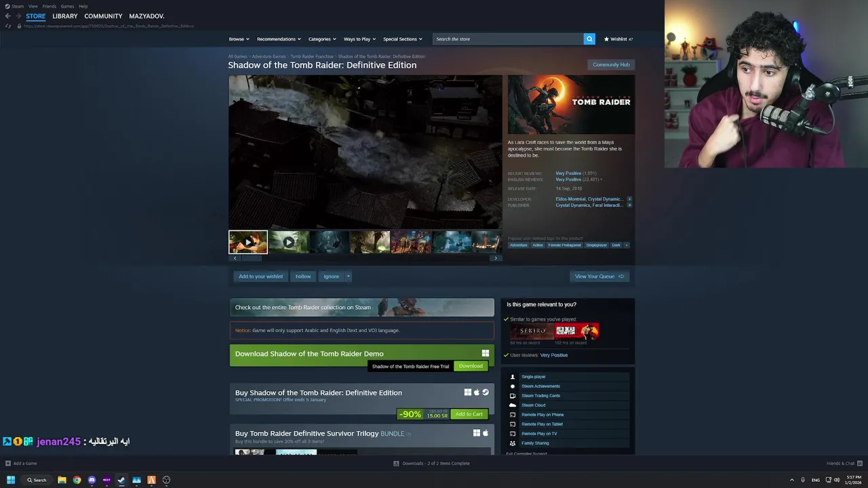Reload the page with the refresh icon

tap(8, 26)
